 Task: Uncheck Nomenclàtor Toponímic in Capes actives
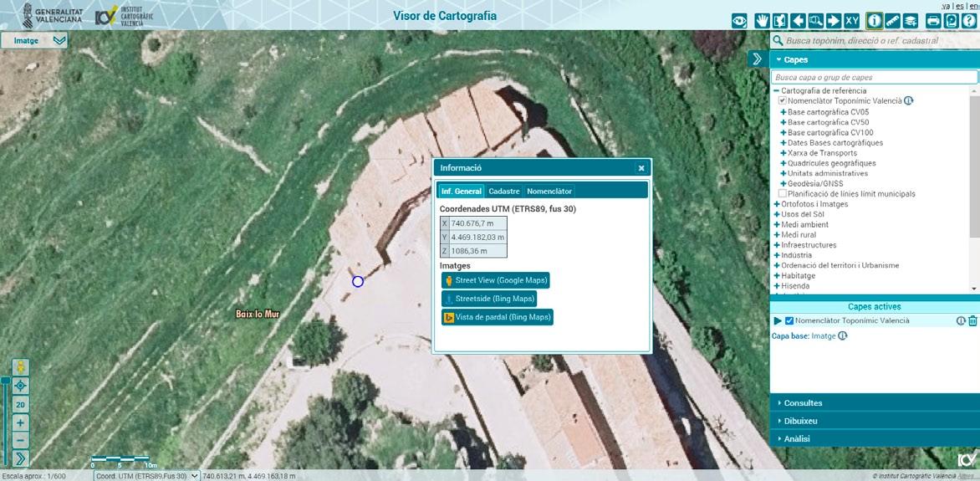pyautogui.click(x=789, y=321)
